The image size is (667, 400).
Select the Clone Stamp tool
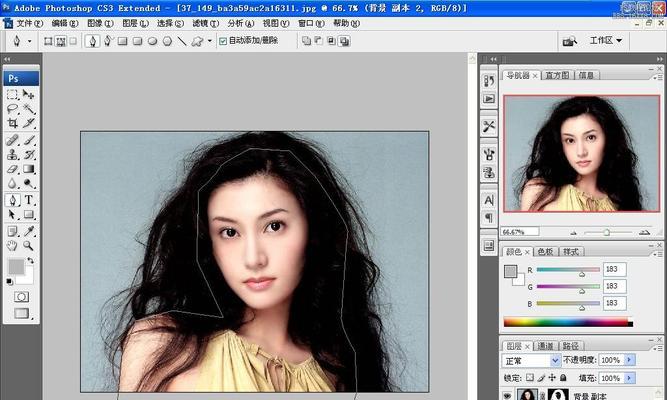coord(12,154)
